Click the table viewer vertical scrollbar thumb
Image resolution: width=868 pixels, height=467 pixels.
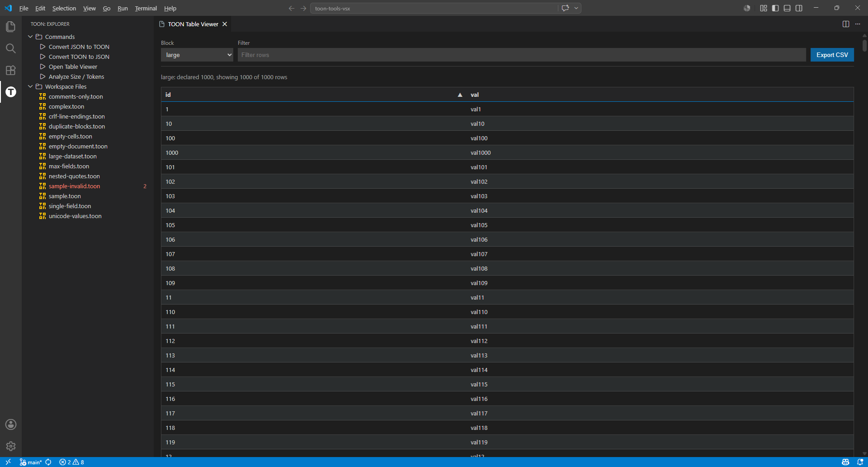point(864,46)
